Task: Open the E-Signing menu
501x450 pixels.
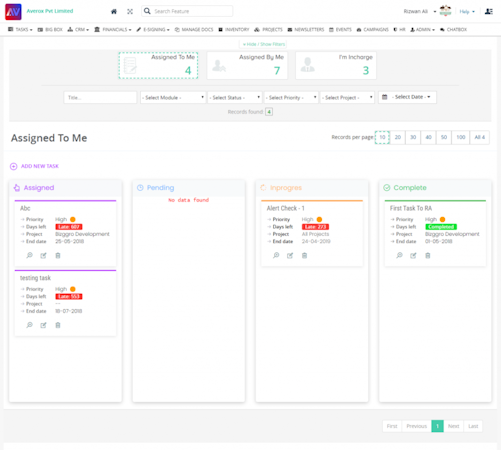Action: [x=153, y=29]
